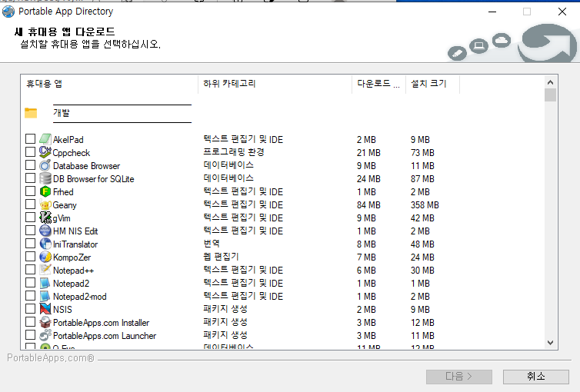Tick the Database Browser checkbox
This screenshot has width=580, height=392.
click(30, 165)
